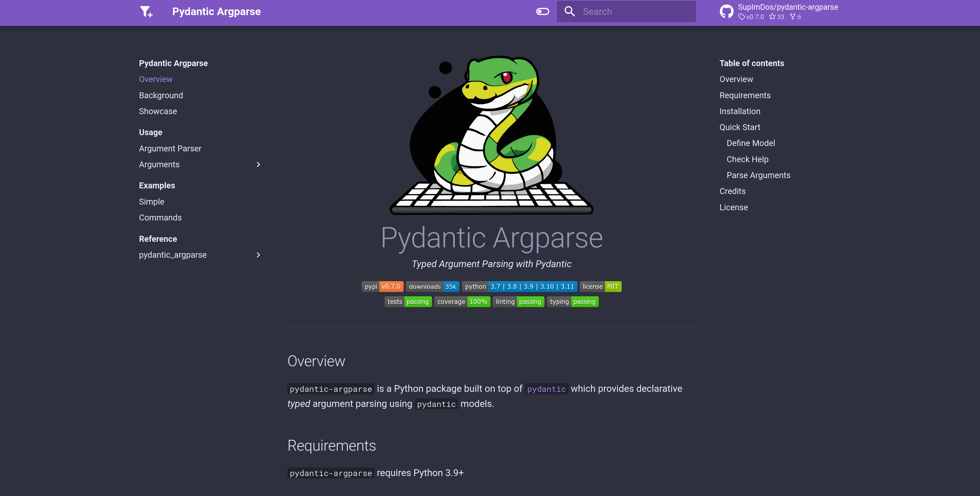Focus the Search input field
980x496 pixels.
pos(626,11)
